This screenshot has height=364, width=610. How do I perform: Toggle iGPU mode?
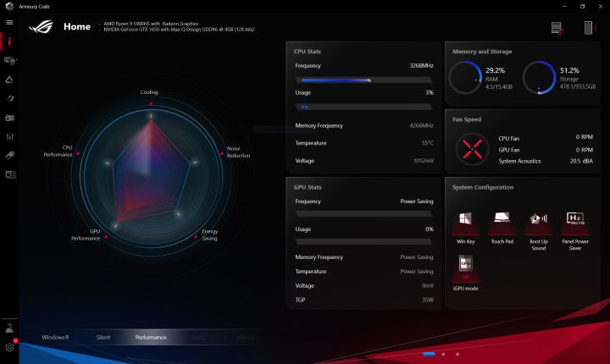[x=466, y=273]
